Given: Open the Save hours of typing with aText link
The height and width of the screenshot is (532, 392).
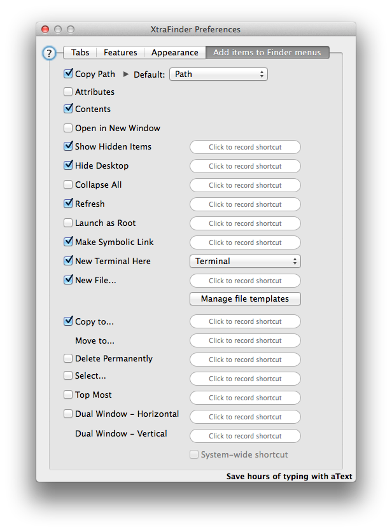Looking at the screenshot, I should tap(289, 477).
